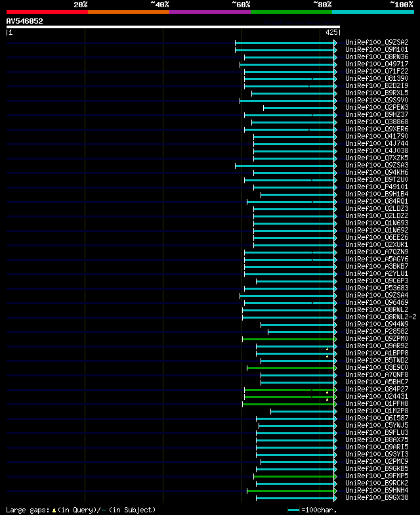Select label UniRef100_Q9ARI5

click(377, 447)
